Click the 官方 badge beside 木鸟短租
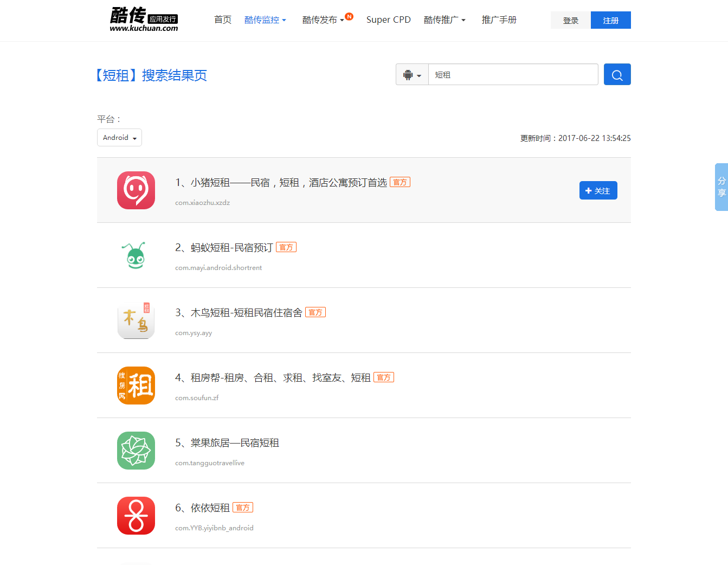Image resolution: width=728 pixels, height=565 pixels. click(315, 312)
